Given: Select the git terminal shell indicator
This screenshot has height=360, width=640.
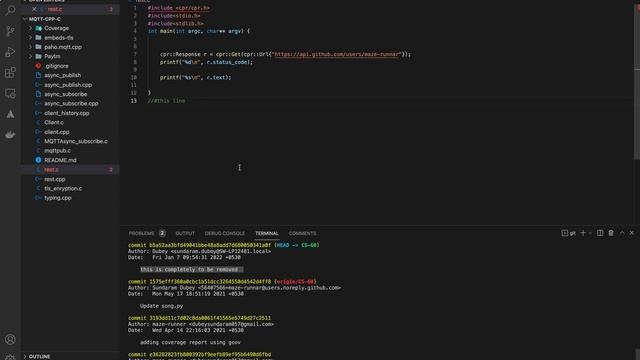Looking at the screenshot, I should [569, 233].
